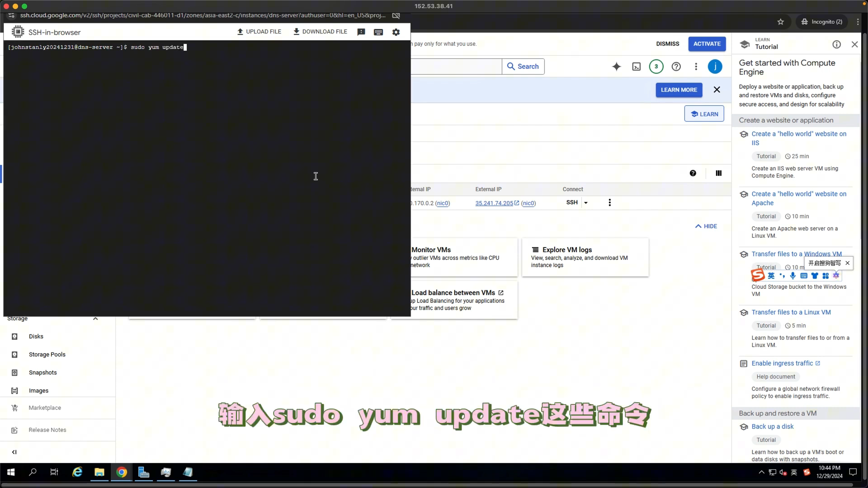This screenshot has height=488, width=868.
Task: Click DISMISS on free trial banner
Action: coord(668,44)
